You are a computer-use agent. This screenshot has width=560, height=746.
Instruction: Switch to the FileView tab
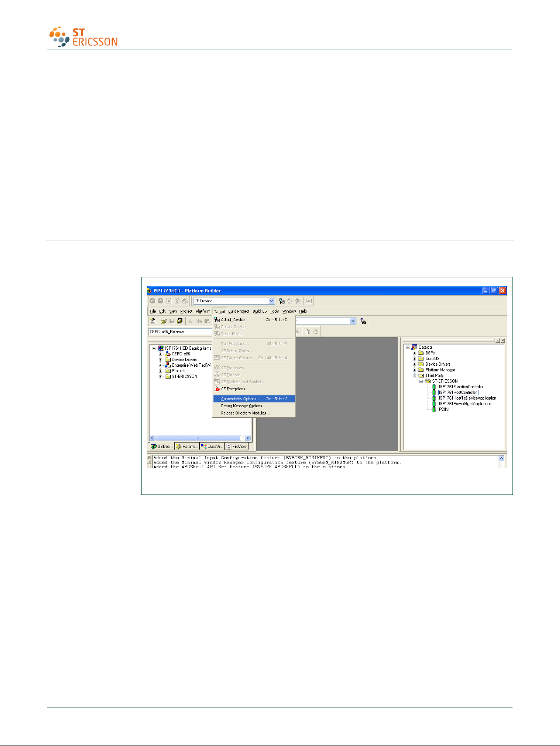(x=237, y=447)
